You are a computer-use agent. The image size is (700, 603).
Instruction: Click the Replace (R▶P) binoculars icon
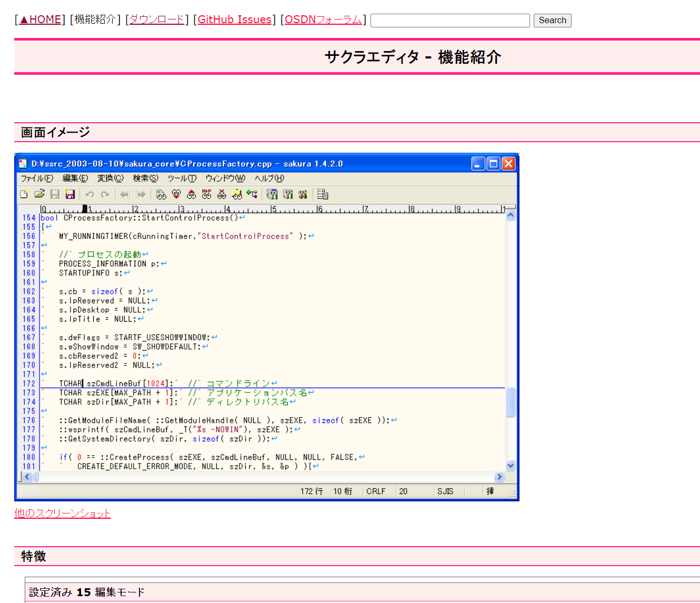206,194
